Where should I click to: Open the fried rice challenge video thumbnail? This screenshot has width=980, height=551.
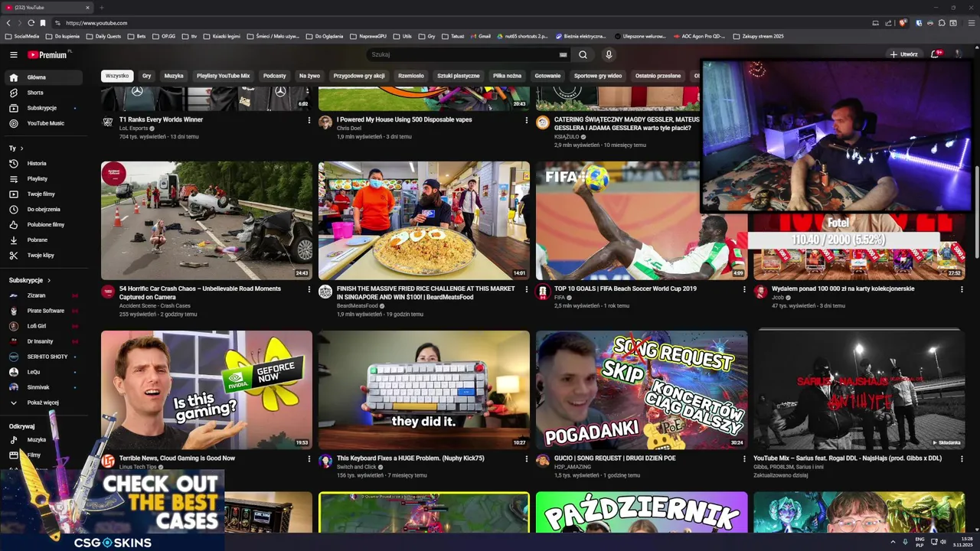click(424, 220)
